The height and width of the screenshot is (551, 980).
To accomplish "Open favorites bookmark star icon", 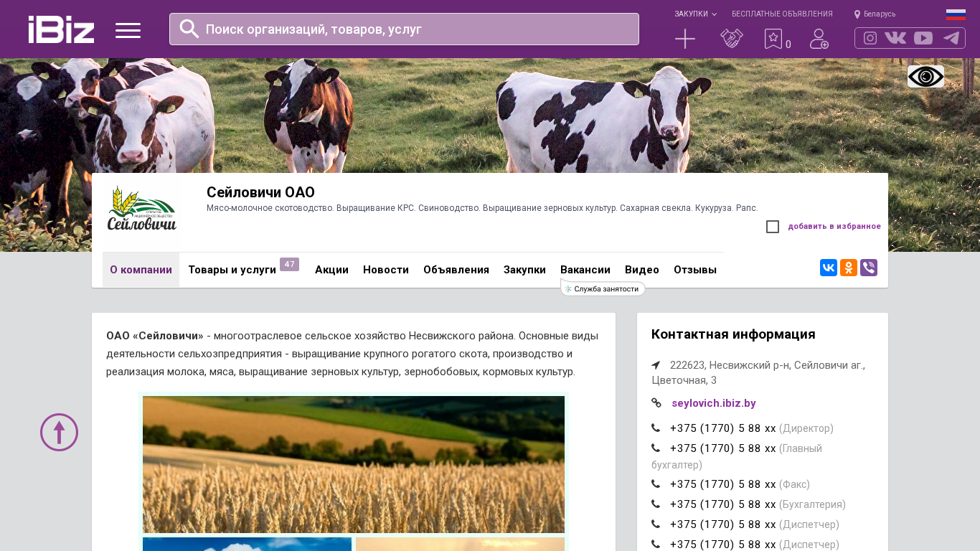I will (773, 39).
